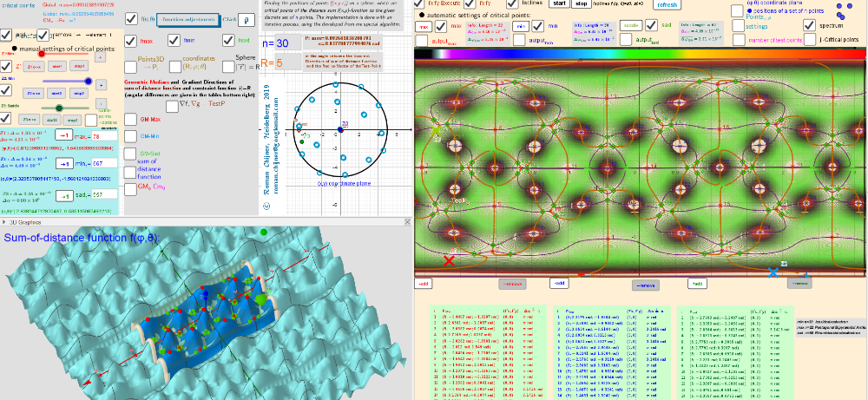Toggle the spectrum checkbox
Image resolution: width=868 pixels, height=400 pixels.
click(809, 25)
